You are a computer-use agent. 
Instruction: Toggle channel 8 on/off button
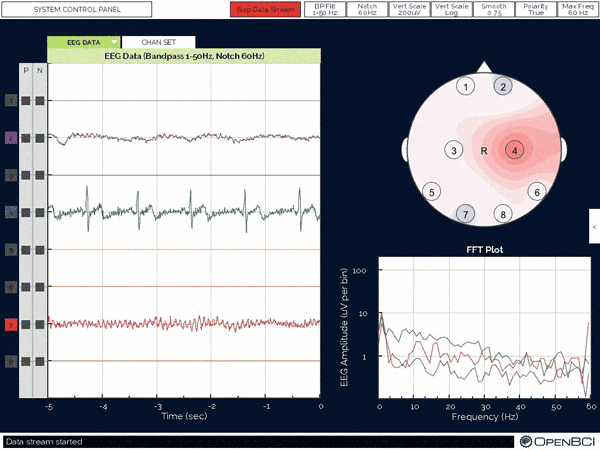click(11, 362)
